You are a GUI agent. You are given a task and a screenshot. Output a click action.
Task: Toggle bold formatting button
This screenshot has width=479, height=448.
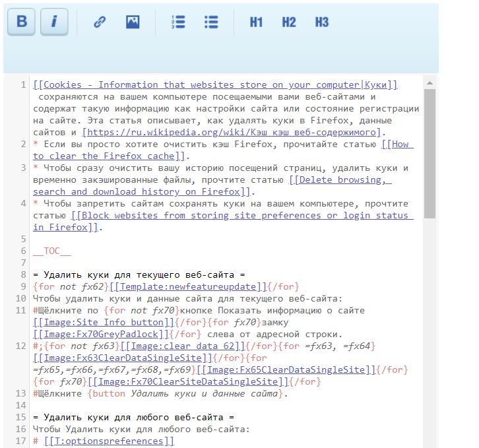click(21, 22)
